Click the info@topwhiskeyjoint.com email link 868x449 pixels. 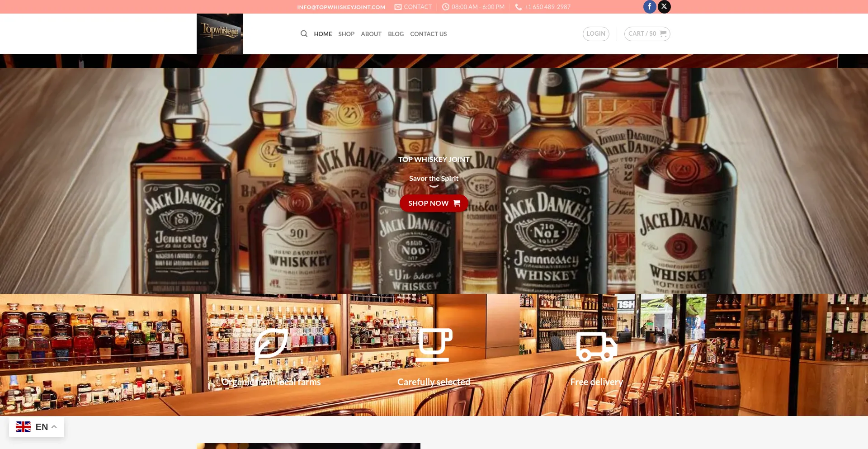(341, 7)
